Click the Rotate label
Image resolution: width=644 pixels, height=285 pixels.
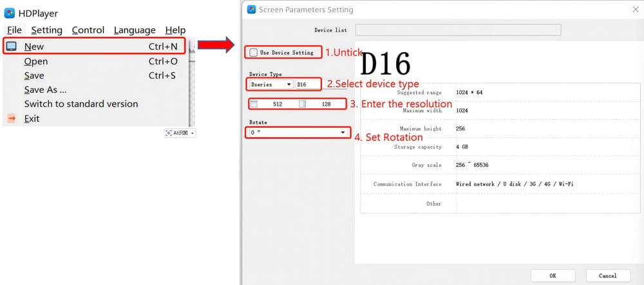click(258, 123)
